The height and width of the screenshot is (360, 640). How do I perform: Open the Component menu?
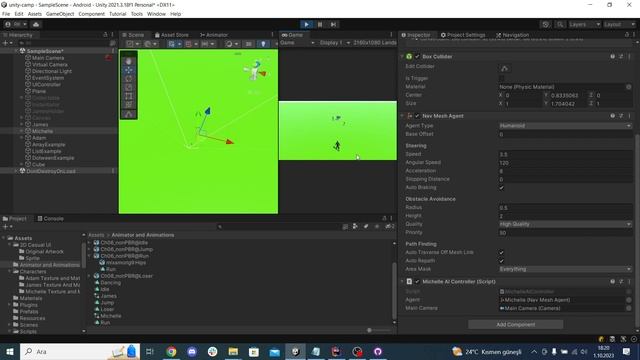(91, 14)
